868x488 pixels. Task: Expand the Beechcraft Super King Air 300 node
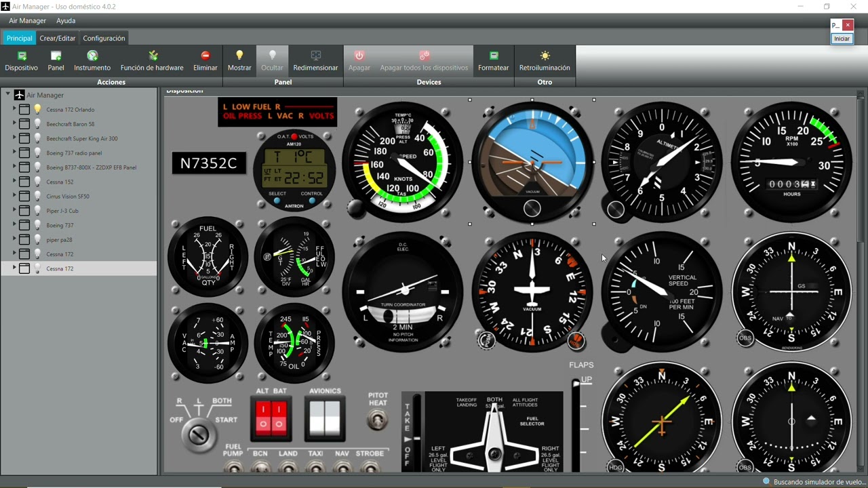pos(14,138)
